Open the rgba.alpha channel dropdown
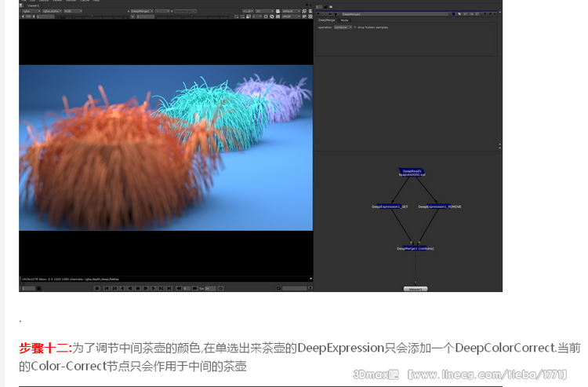This screenshot has width=588, height=387. point(52,11)
